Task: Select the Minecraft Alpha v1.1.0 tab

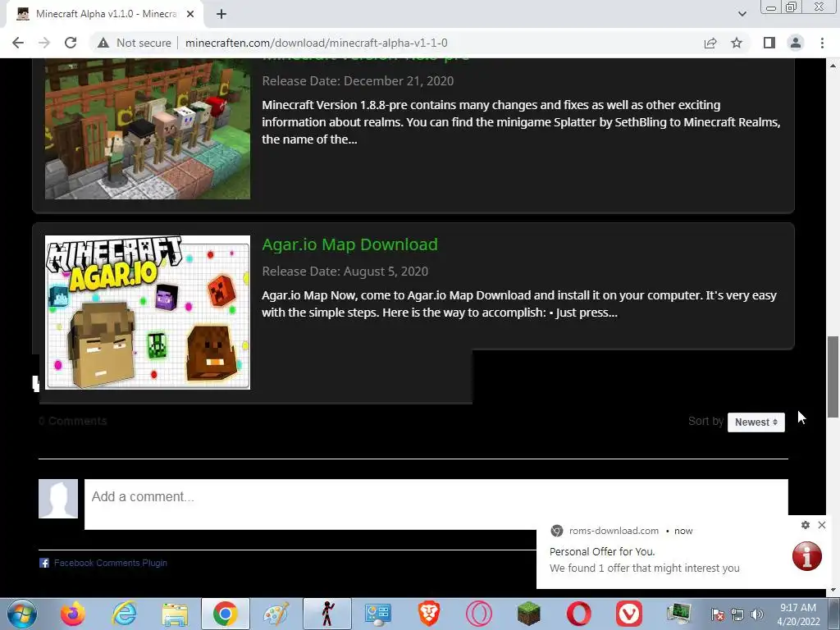Action: click(106, 14)
